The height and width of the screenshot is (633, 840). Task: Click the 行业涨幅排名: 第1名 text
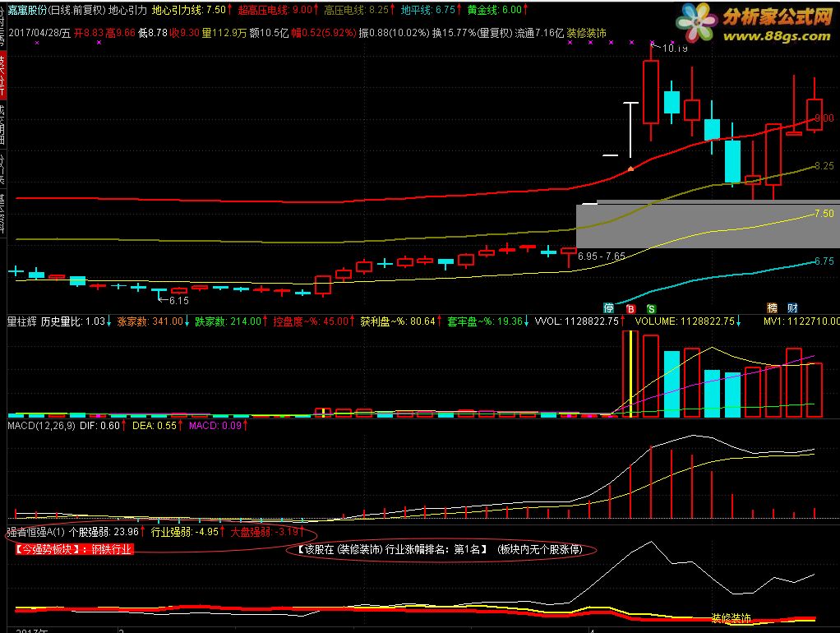click(435, 549)
